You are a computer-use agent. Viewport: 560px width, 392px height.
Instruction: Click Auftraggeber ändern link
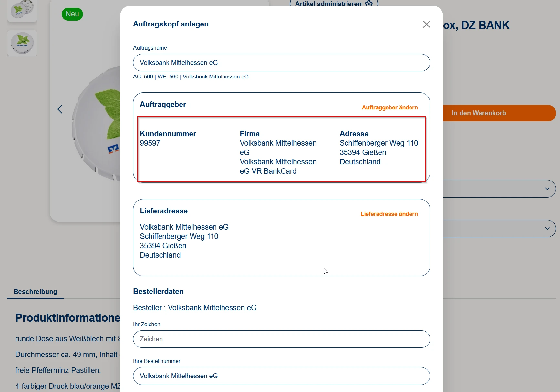coord(389,108)
